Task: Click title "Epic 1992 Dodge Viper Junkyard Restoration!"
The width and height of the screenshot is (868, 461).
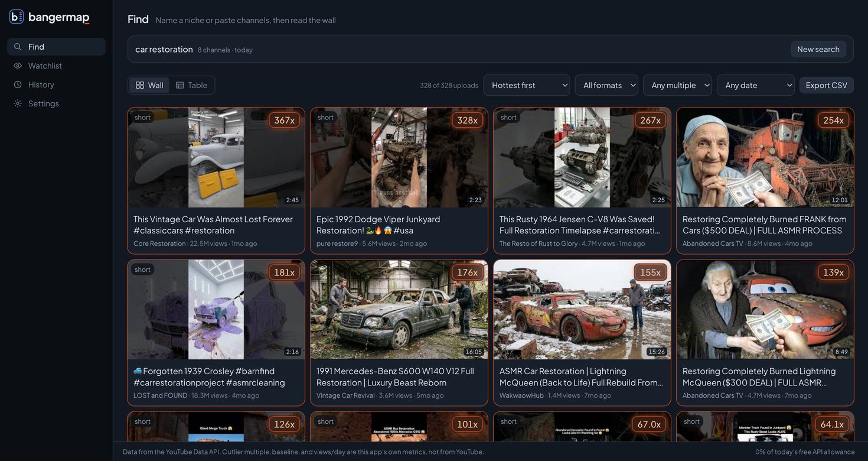Action: [378, 225]
